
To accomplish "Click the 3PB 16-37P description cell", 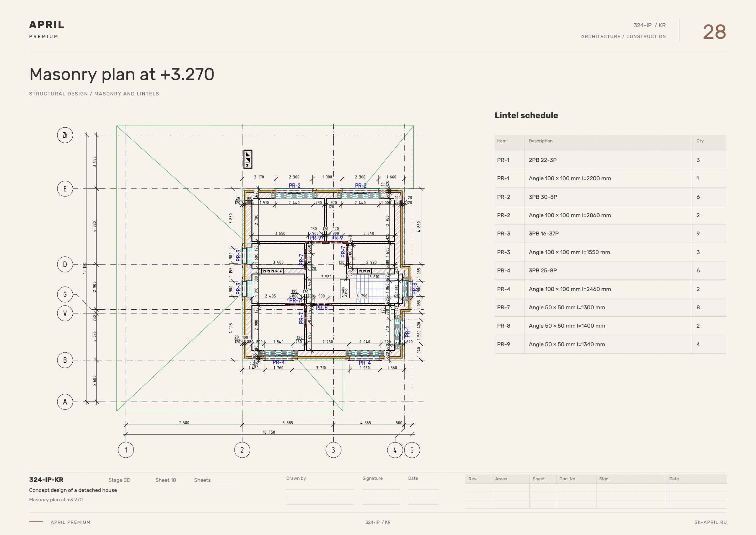I will pyautogui.click(x=608, y=234).
